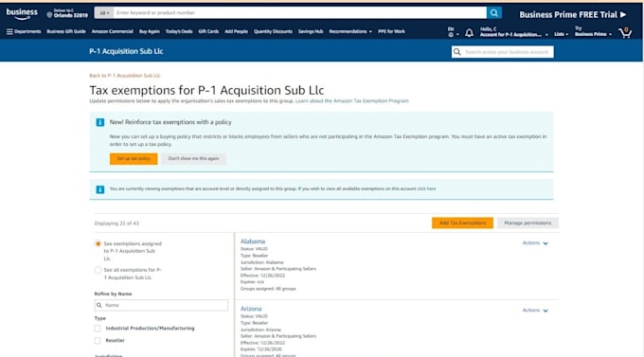644x357 pixels.
Task: Click the 'Business Prime FREE Trial' banner text
Action: tap(568, 14)
